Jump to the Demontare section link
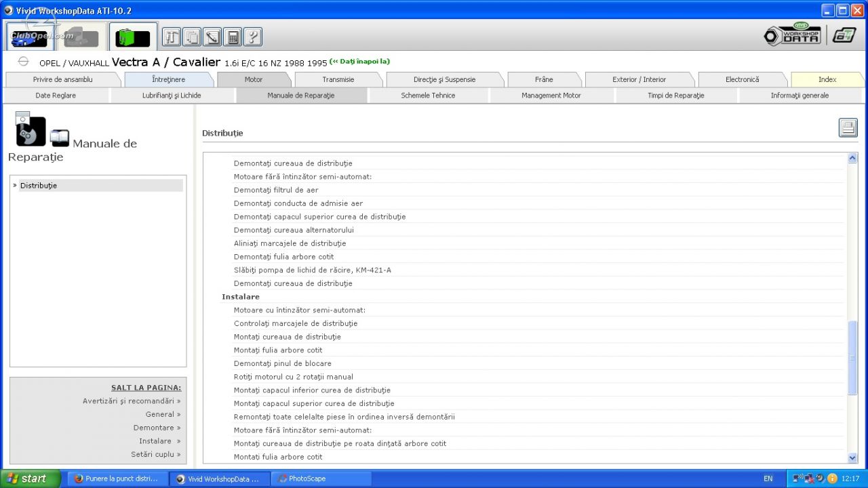The image size is (868, 488). click(x=157, y=428)
